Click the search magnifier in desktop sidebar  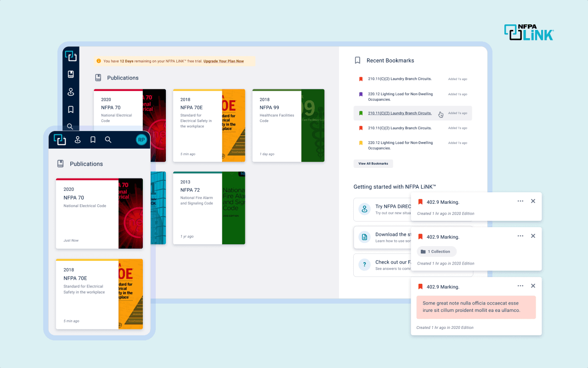click(70, 126)
